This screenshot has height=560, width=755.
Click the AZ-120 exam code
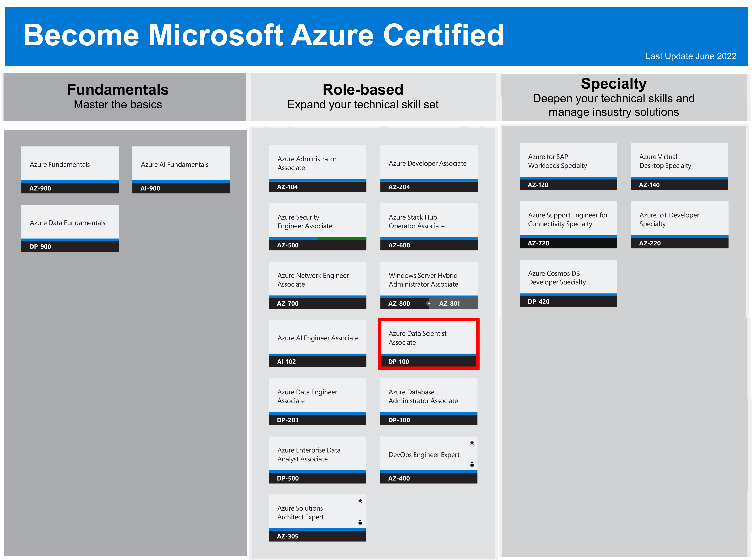click(x=538, y=185)
